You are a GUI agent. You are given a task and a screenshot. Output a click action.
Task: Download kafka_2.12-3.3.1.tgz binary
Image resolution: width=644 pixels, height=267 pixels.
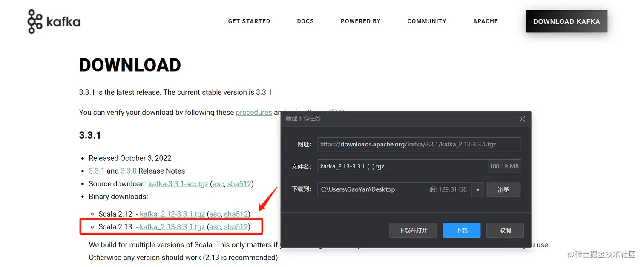click(172, 214)
